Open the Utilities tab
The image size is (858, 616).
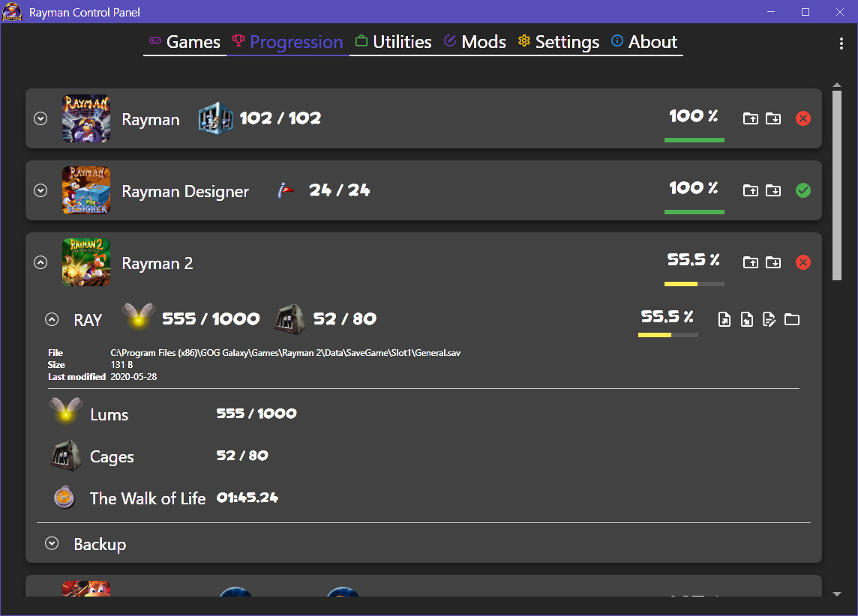[393, 42]
